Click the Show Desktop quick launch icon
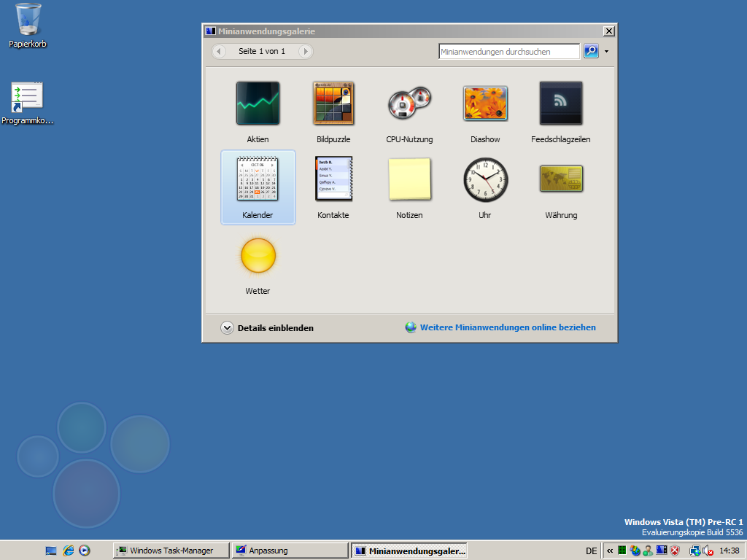 point(51,551)
